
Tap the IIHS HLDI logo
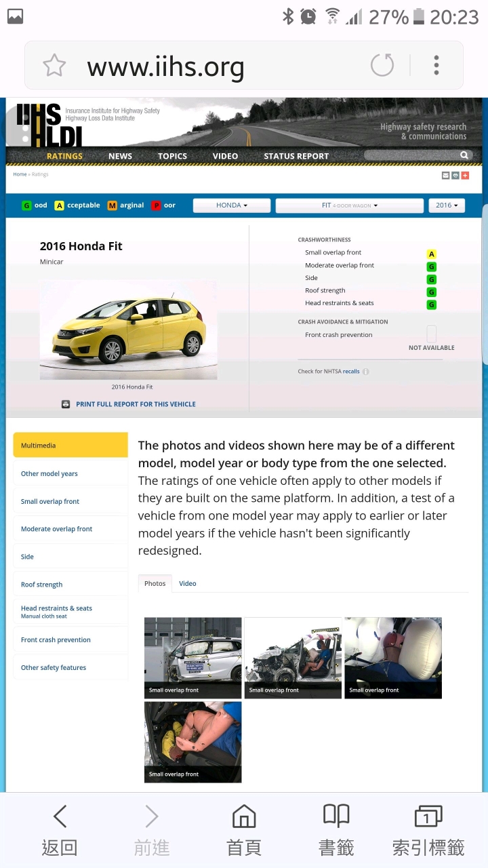(49, 125)
